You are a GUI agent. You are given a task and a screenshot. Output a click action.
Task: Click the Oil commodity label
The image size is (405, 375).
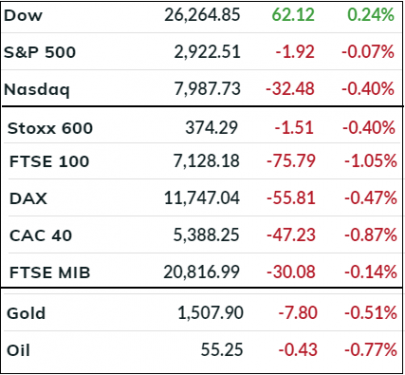[x=19, y=350]
